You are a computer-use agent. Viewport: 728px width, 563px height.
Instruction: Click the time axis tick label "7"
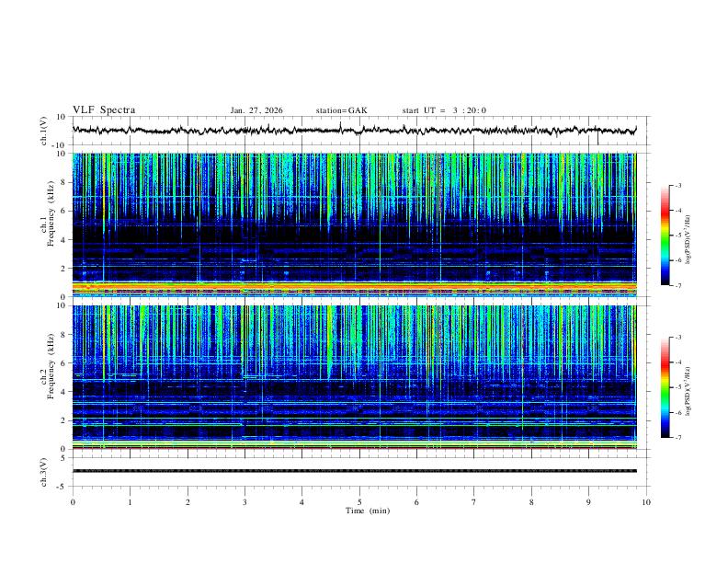click(474, 502)
